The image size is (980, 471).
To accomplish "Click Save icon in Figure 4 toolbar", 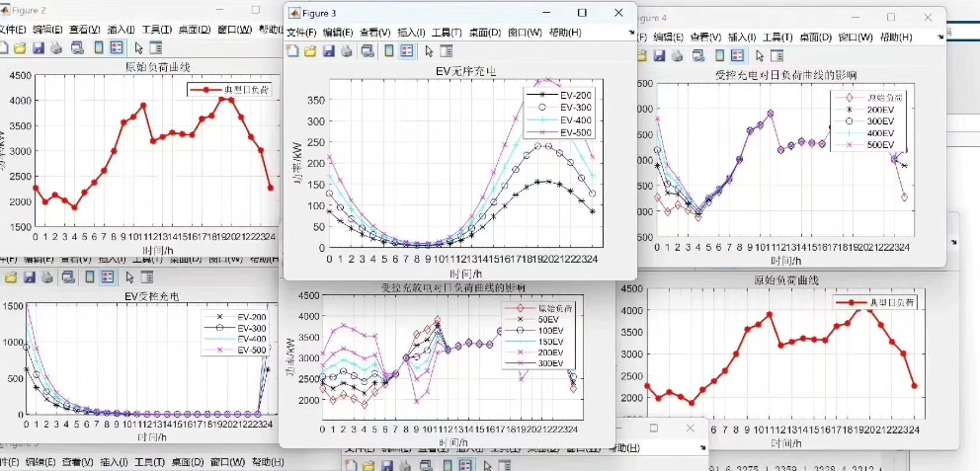I will 659,55.
